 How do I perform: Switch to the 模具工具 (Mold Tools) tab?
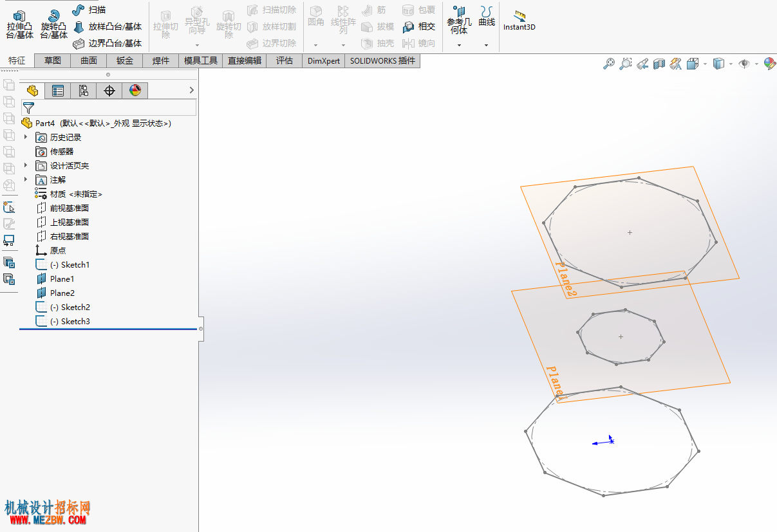coord(201,60)
